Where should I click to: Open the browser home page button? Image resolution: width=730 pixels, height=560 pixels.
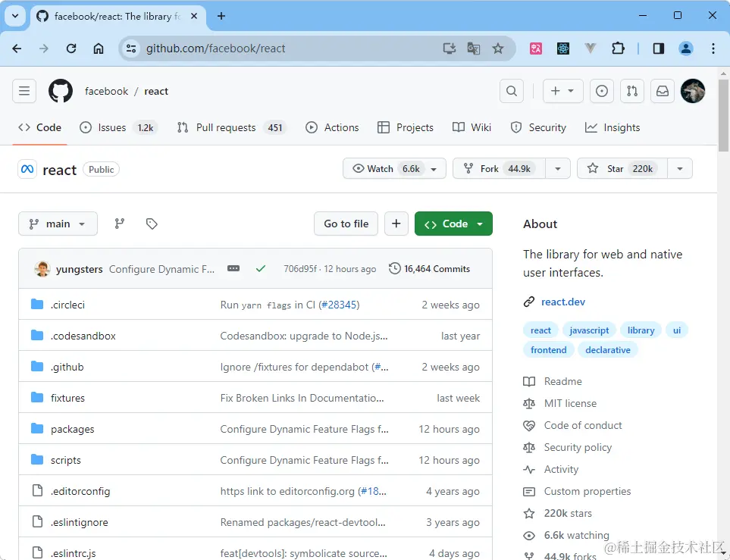pyautogui.click(x=99, y=48)
